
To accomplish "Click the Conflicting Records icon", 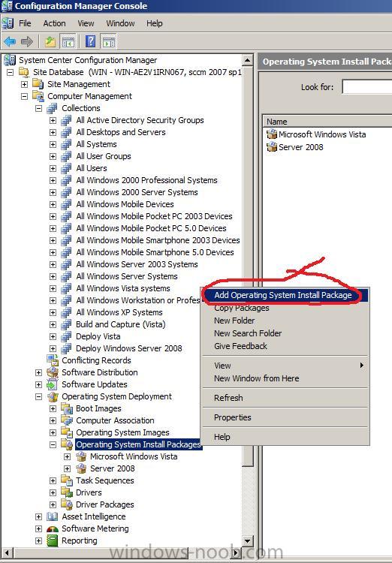I will [53, 360].
